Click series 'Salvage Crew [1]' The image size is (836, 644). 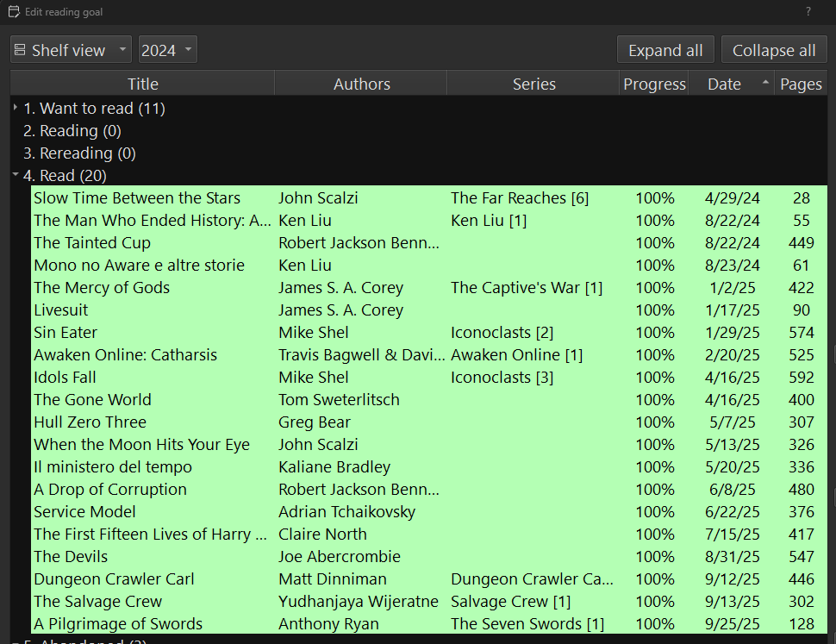coord(511,601)
